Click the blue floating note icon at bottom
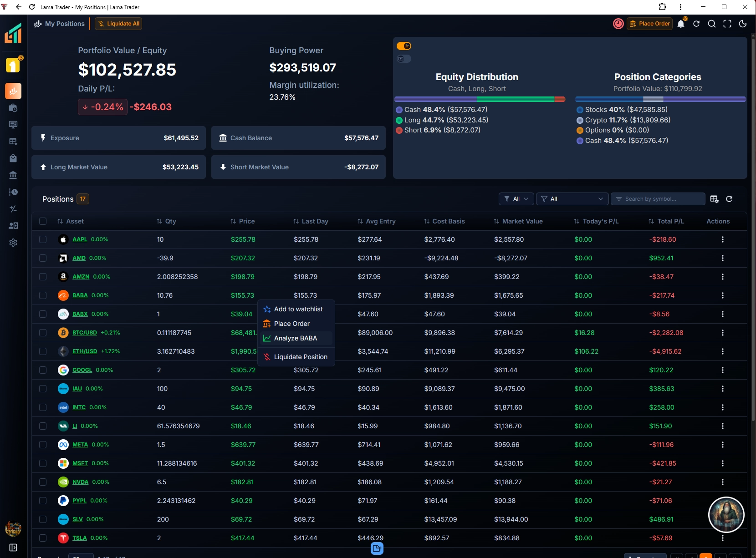The width and height of the screenshot is (756, 558). pos(377,548)
